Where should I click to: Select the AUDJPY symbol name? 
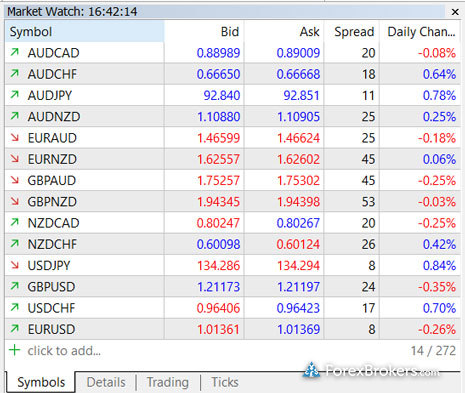click(x=50, y=95)
